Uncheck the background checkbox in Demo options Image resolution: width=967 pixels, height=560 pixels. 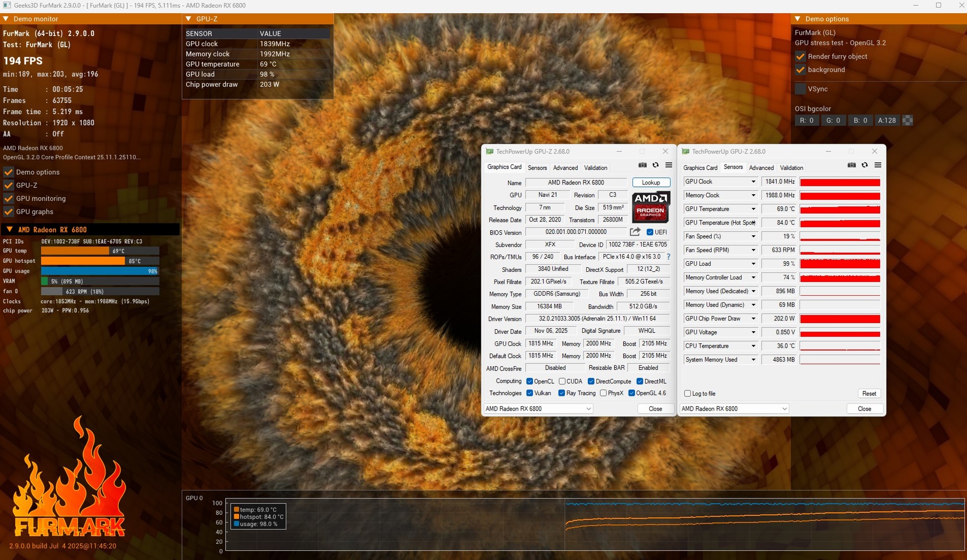point(800,70)
